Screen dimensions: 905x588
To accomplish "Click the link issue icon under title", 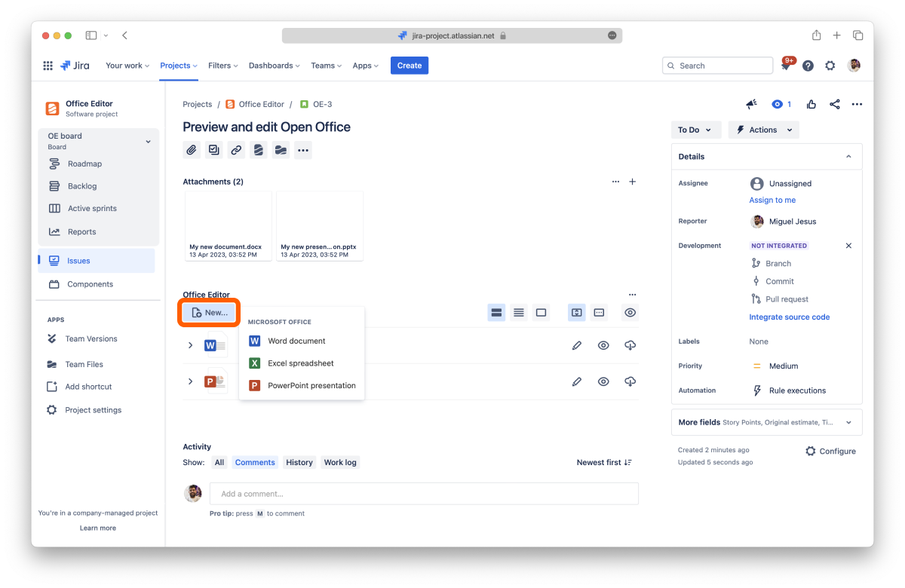I will tap(236, 150).
